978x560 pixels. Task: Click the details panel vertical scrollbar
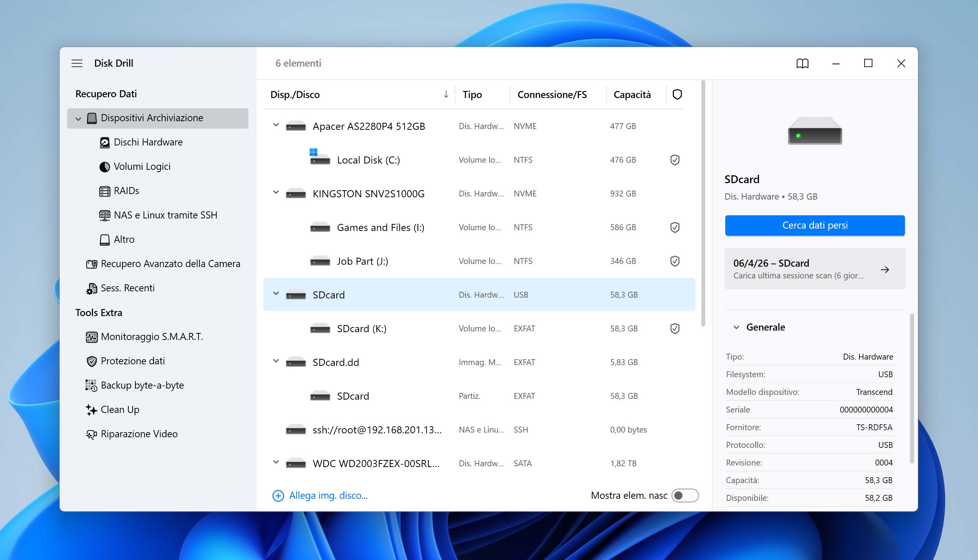coord(912,388)
